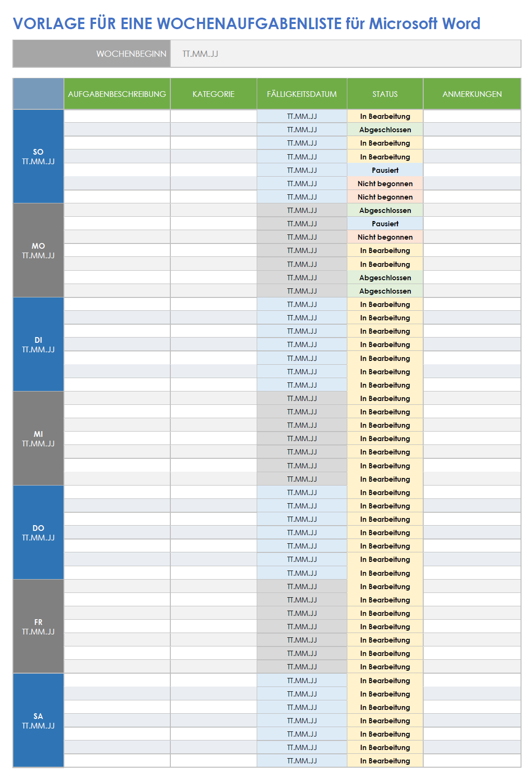The image size is (532, 782).
Task: Select the SA day cell
Action: [x=38, y=720]
